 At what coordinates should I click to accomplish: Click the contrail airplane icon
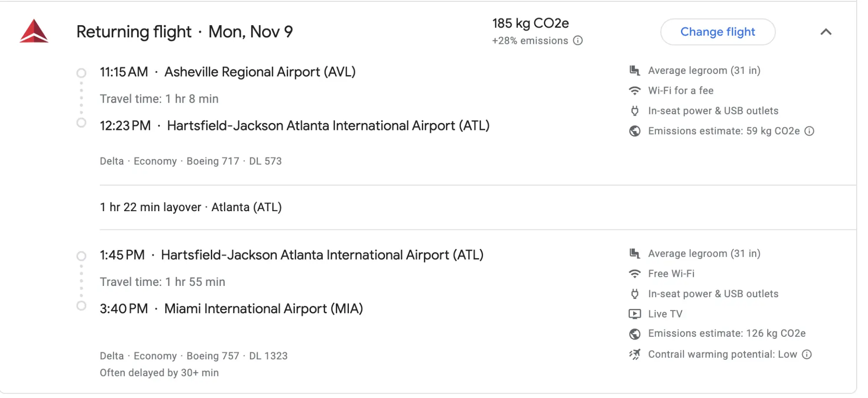tap(635, 354)
